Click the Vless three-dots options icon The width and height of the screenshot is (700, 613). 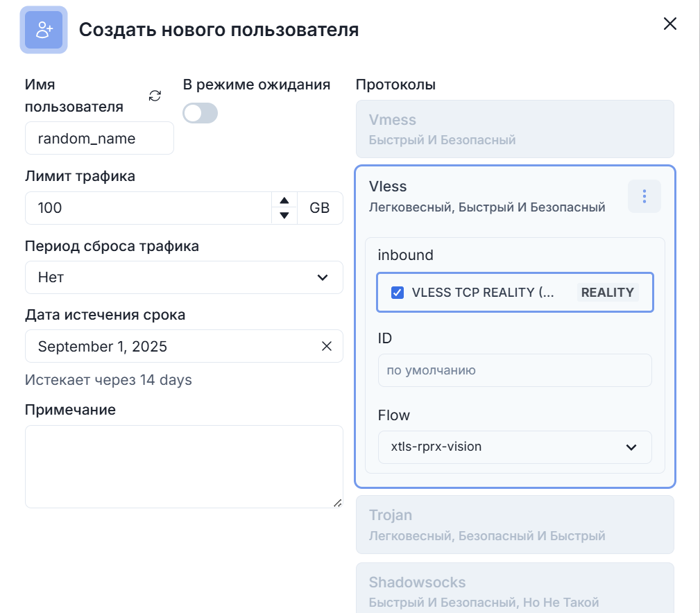[644, 197]
